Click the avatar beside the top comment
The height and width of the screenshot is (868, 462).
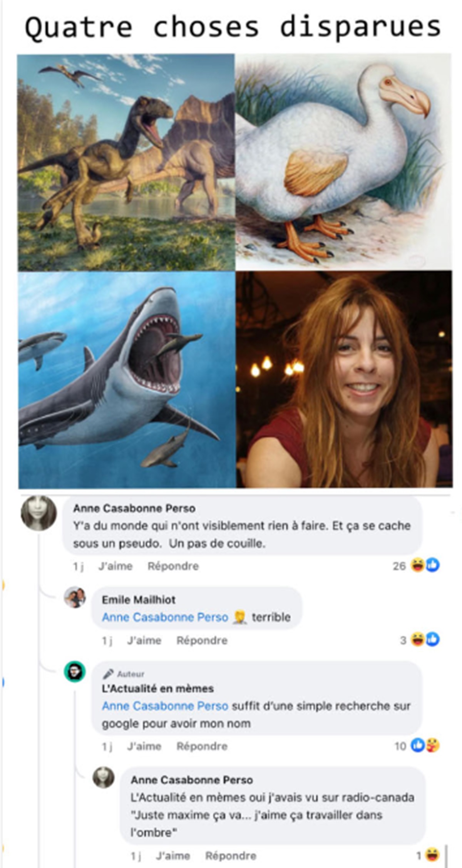click(38, 513)
